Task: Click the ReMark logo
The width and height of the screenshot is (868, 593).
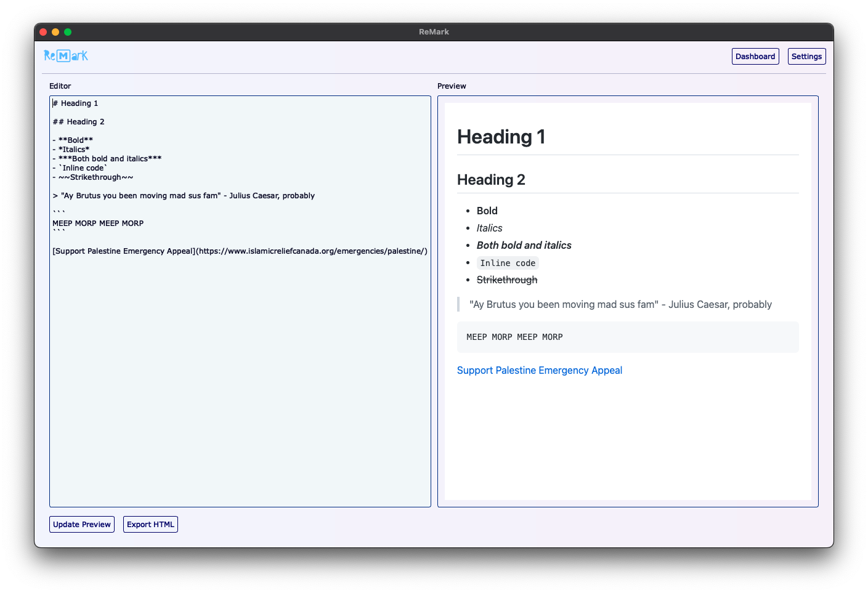Action: coord(66,56)
